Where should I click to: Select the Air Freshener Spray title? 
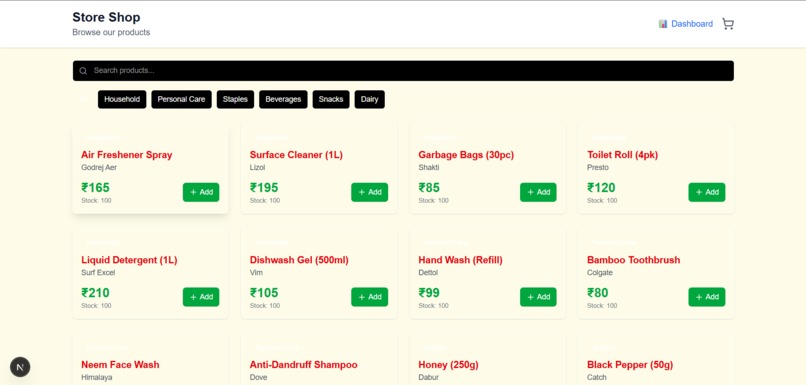coord(126,155)
